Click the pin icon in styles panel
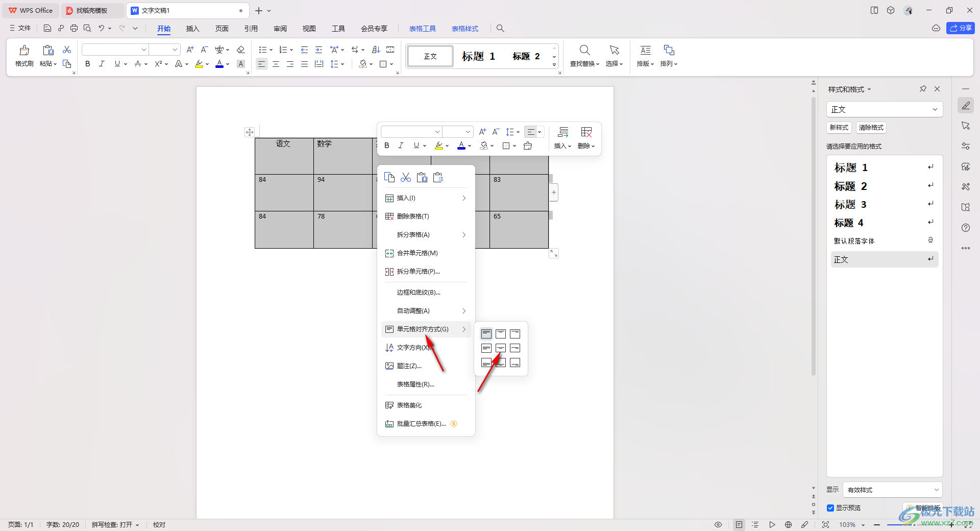Image resolution: width=980 pixels, height=531 pixels. (x=923, y=89)
